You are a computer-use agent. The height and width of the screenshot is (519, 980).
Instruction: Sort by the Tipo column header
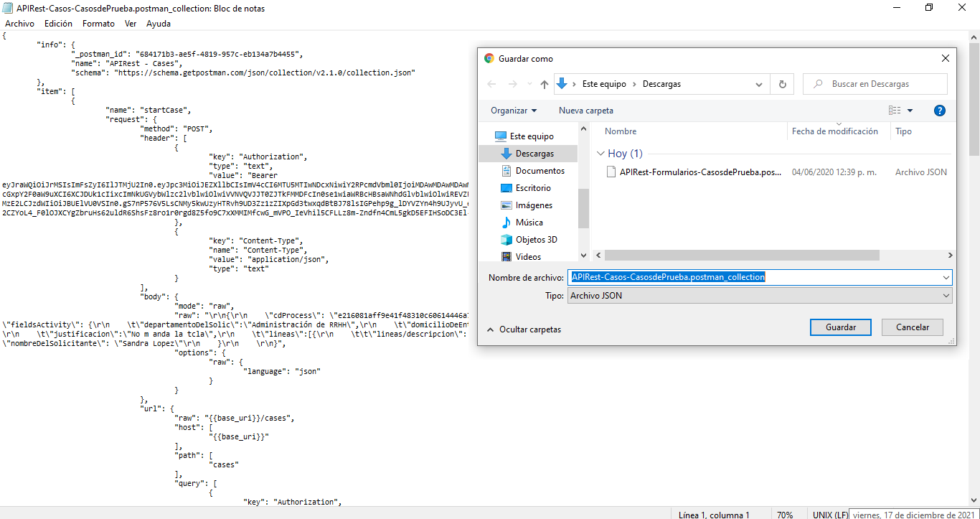coord(903,131)
